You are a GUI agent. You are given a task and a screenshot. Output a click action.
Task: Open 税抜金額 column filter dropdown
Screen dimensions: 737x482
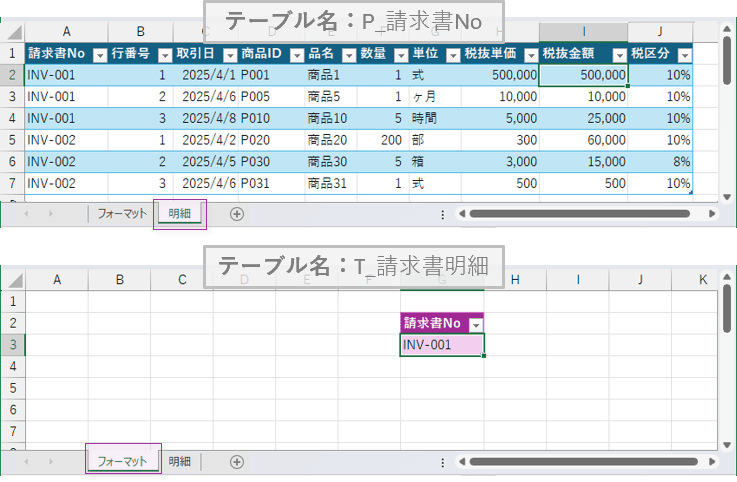[x=619, y=55]
